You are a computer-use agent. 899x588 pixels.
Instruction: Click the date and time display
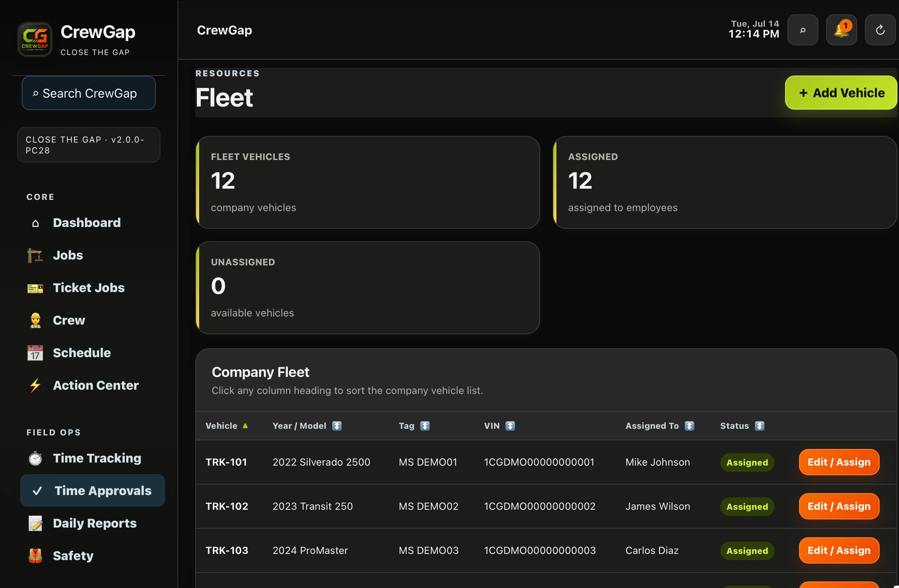(754, 29)
